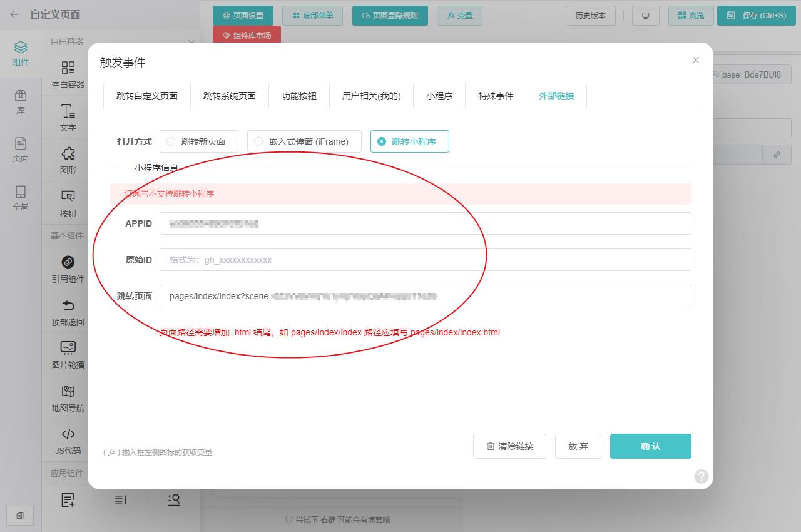Choose the 嵌入式弹窗 (iFrame) radio option
This screenshot has width=801, height=532.
click(x=258, y=141)
